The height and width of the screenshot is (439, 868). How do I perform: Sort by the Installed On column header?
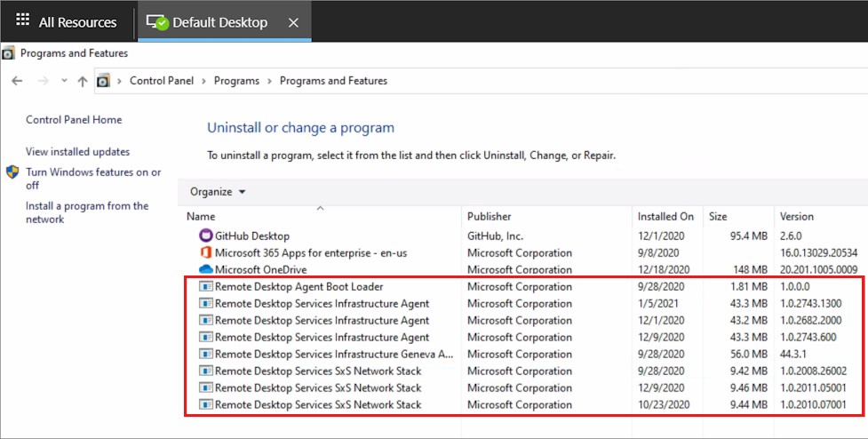click(x=667, y=217)
